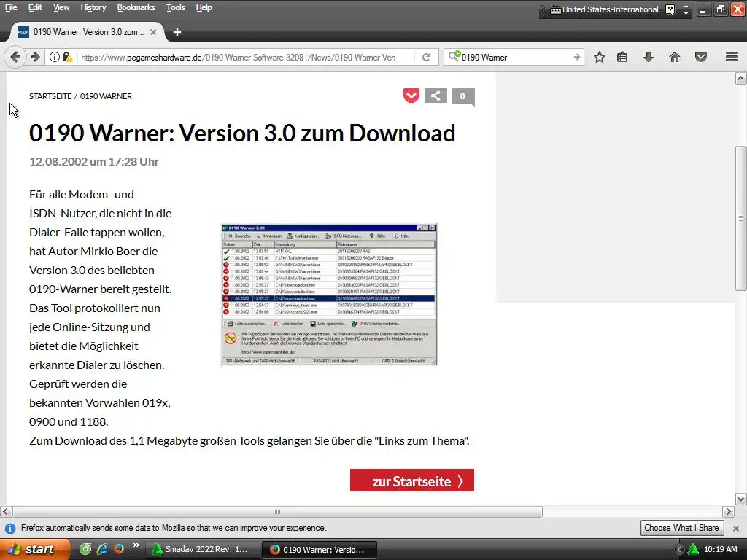Go back to the previous page
This screenshot has width=747, height=560.
coord(15,57)
